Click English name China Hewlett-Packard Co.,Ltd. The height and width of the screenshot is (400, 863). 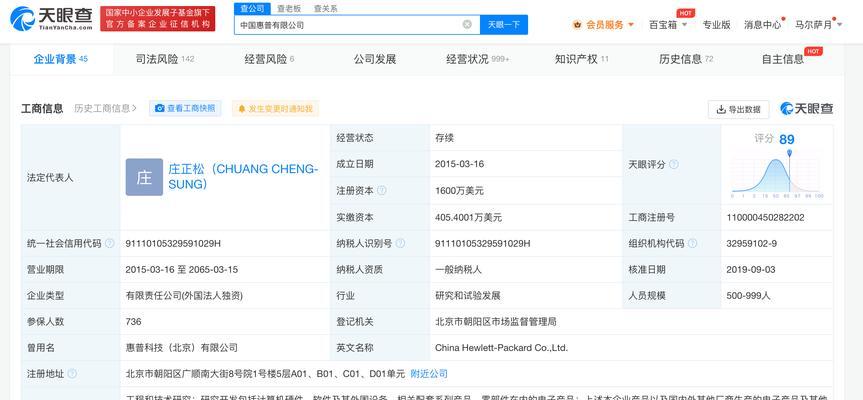[x=501, y=348]
